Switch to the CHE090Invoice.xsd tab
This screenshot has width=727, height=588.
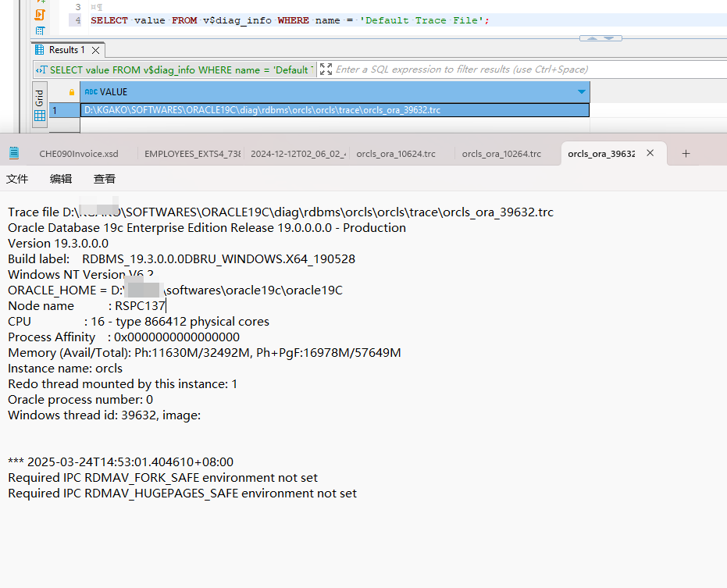point(79,154)
